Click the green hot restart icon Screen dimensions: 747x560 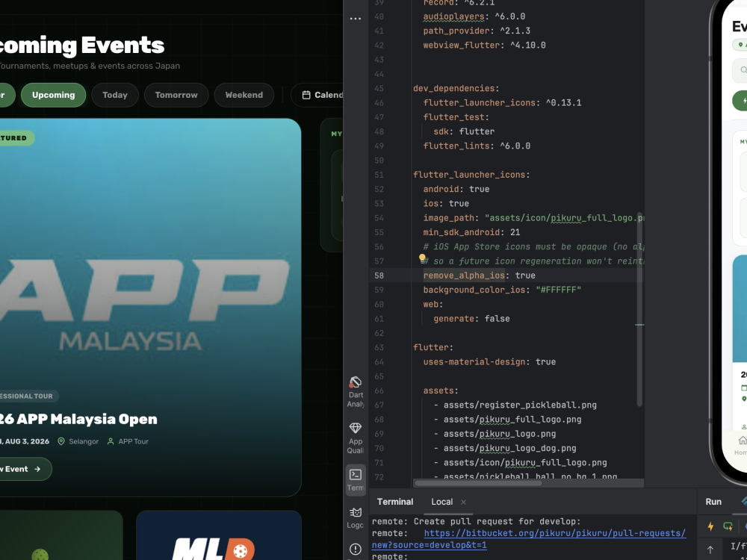728,526
